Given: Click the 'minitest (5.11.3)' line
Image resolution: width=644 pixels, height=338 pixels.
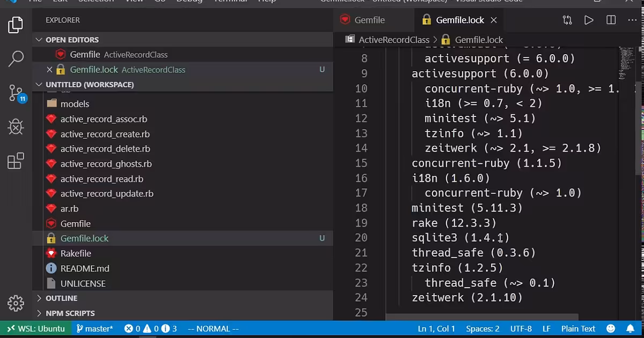Looking at the screenshot, I should [x=467, y=208].
